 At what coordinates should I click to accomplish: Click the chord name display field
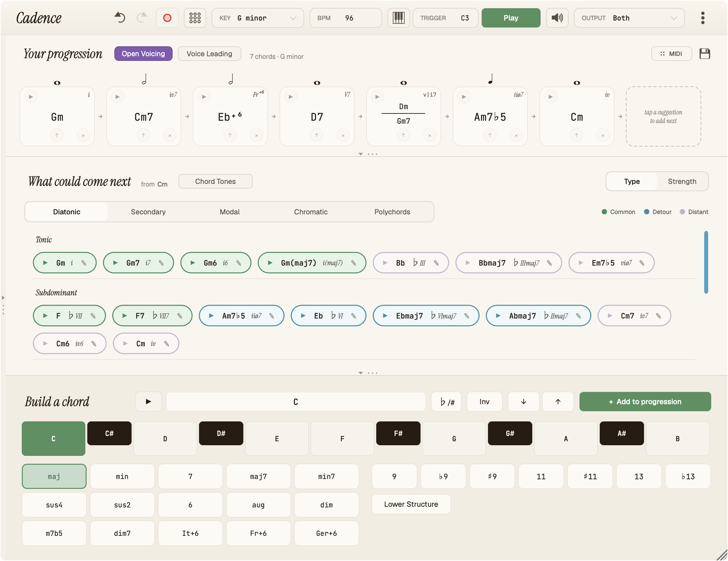296,402
